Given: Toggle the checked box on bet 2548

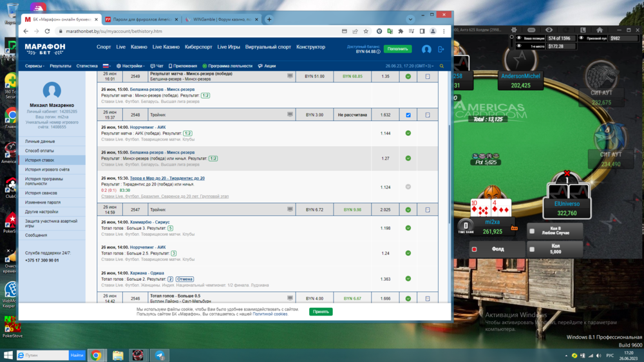Looking at the screenshot, I should click(408, 115).
